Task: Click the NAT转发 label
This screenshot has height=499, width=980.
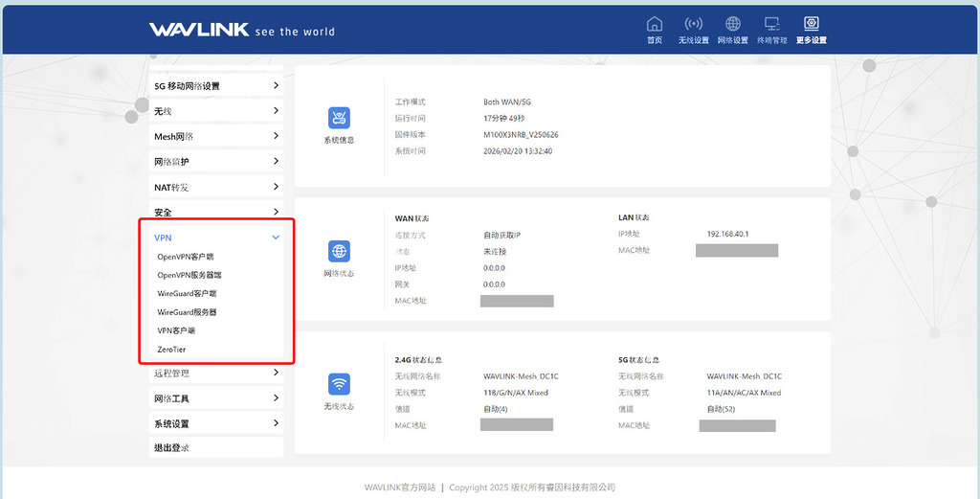Action: (171, 187)
